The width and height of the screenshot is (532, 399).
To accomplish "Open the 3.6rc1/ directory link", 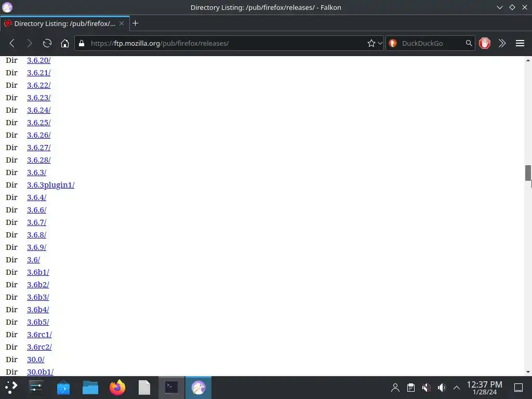I will (x=39, y=335).
